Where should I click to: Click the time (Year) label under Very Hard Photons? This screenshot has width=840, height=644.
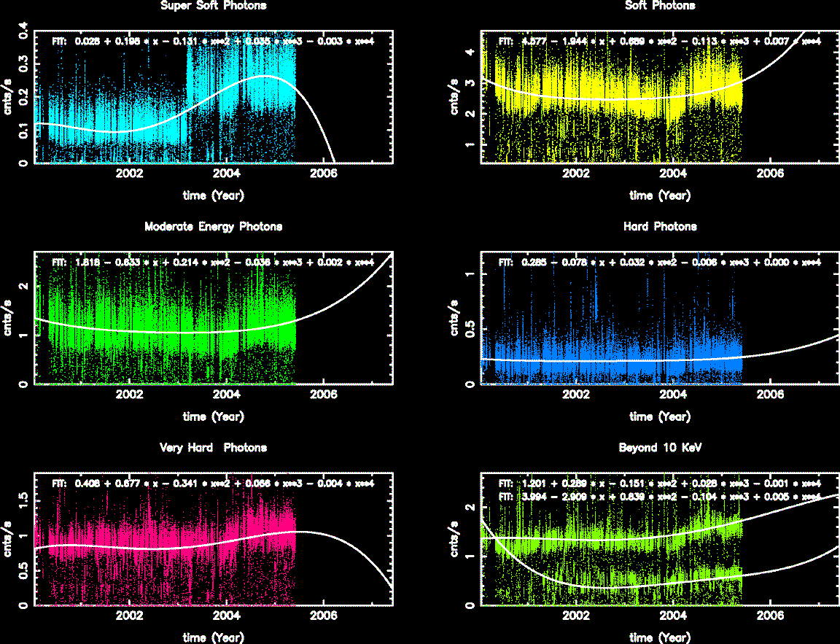click(213, 637)
